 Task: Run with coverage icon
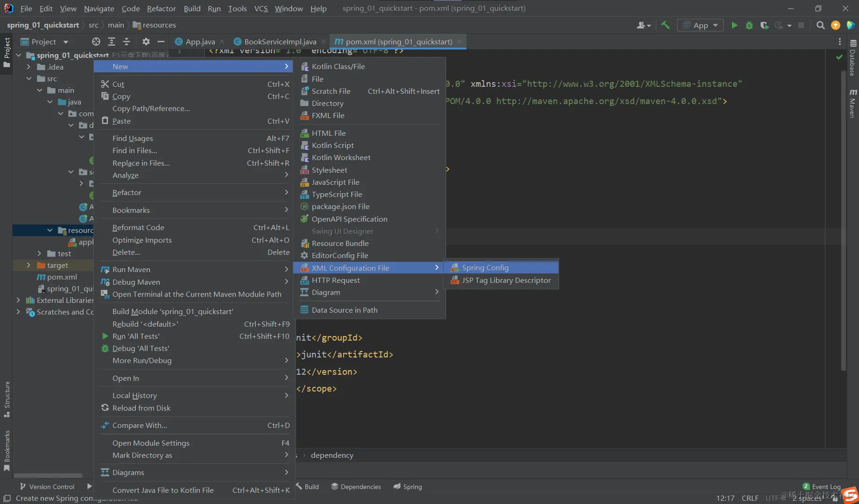coord(764,25)
